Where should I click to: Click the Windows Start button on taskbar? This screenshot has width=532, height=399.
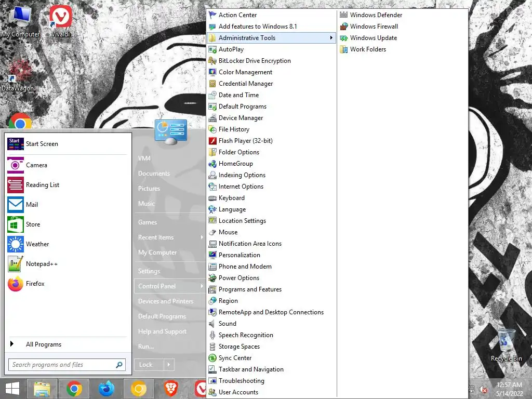coord(12,389)
